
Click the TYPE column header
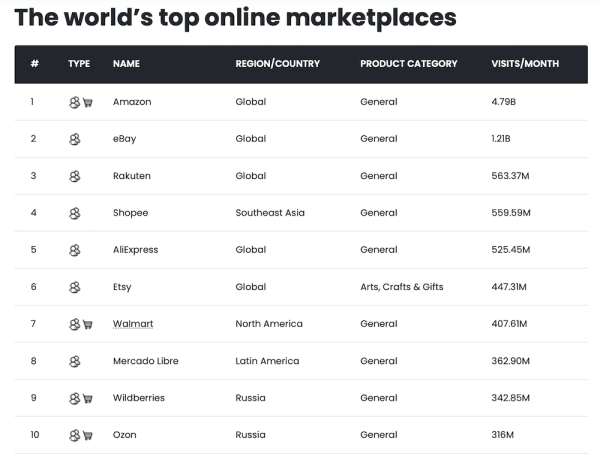pyautogui.click(x=79, y=64)
